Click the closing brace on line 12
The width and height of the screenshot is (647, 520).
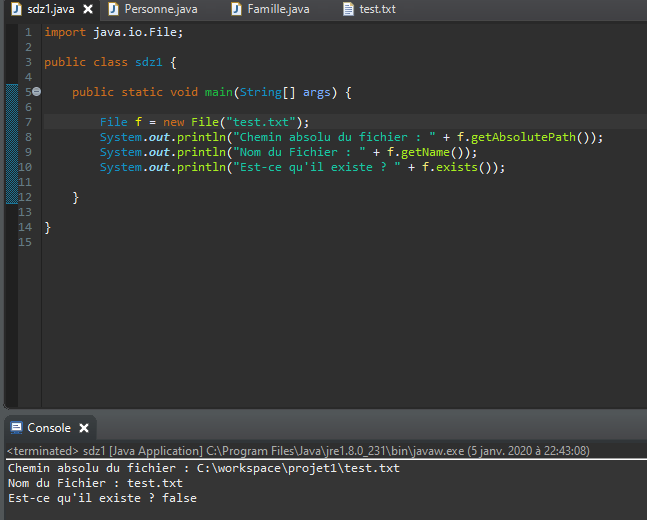[x=76, y=197]
